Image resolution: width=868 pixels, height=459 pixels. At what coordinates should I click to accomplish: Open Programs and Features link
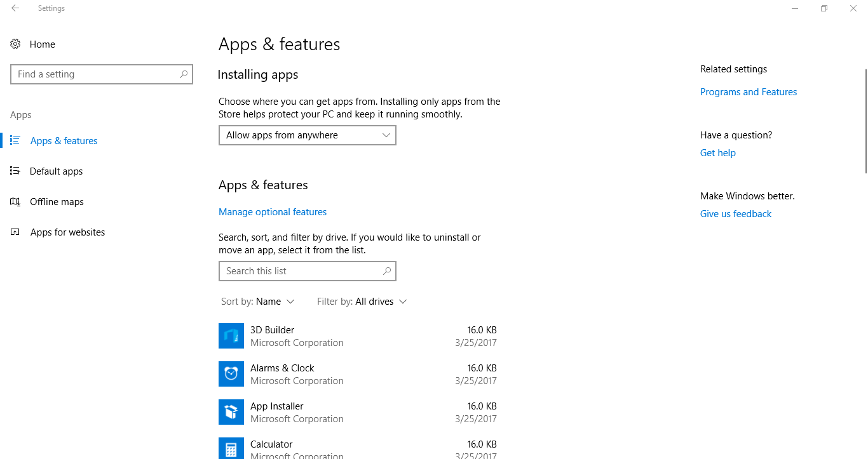point(749,92)
